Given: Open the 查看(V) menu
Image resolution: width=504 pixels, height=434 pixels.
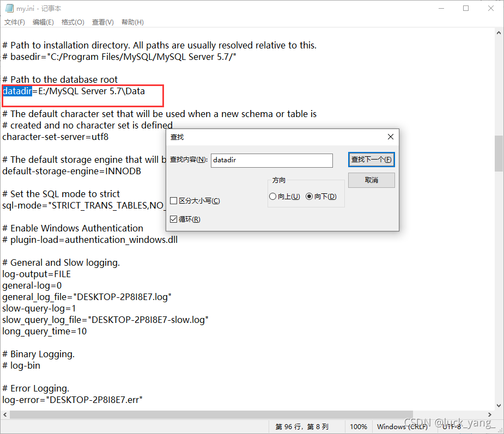Looking at the screenshot, I should (102, 22).
